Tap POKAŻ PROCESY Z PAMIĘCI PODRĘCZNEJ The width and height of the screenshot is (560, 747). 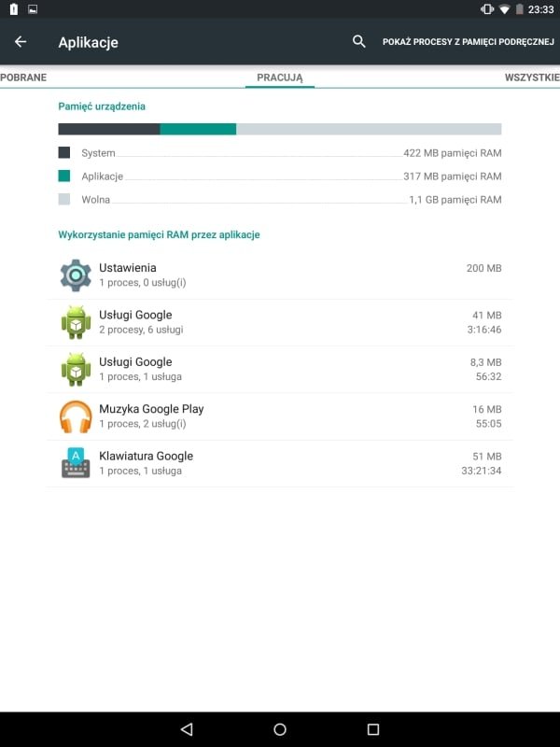[x=469, y=42]
